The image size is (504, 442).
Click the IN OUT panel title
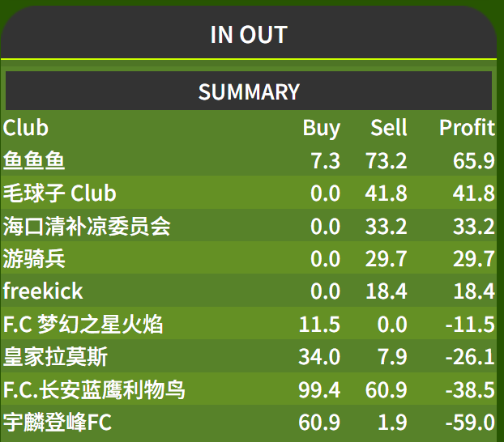point(249,34)
